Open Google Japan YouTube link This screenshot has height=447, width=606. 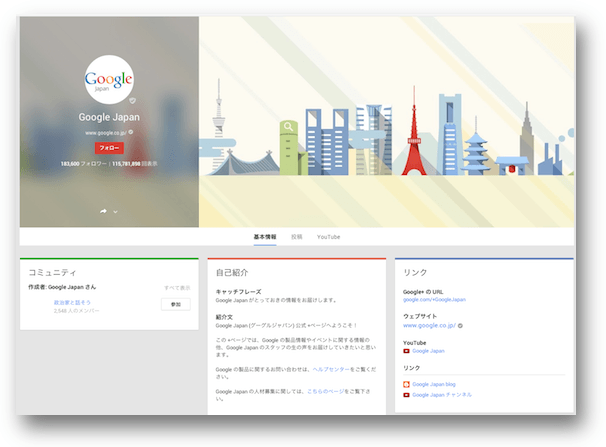click(429, 351)
